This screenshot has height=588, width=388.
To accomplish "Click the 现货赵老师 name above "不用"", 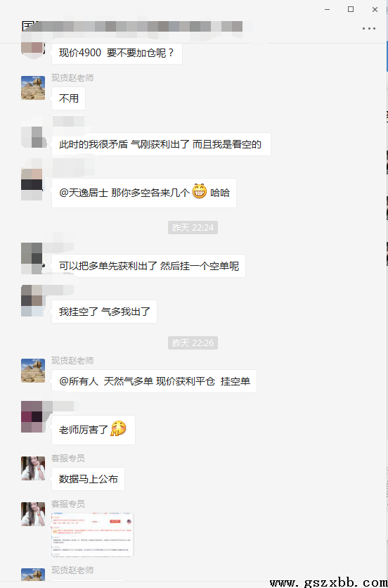I will [x=72, y=78].
